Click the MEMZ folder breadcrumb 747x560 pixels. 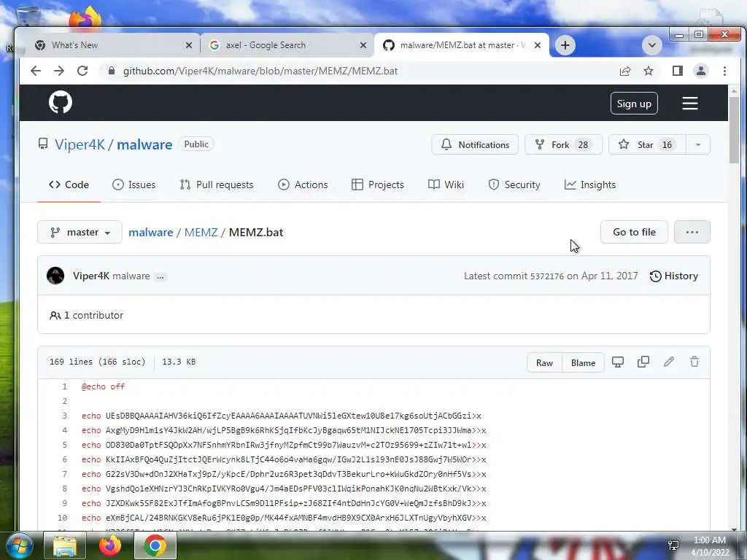pos(201,233)
